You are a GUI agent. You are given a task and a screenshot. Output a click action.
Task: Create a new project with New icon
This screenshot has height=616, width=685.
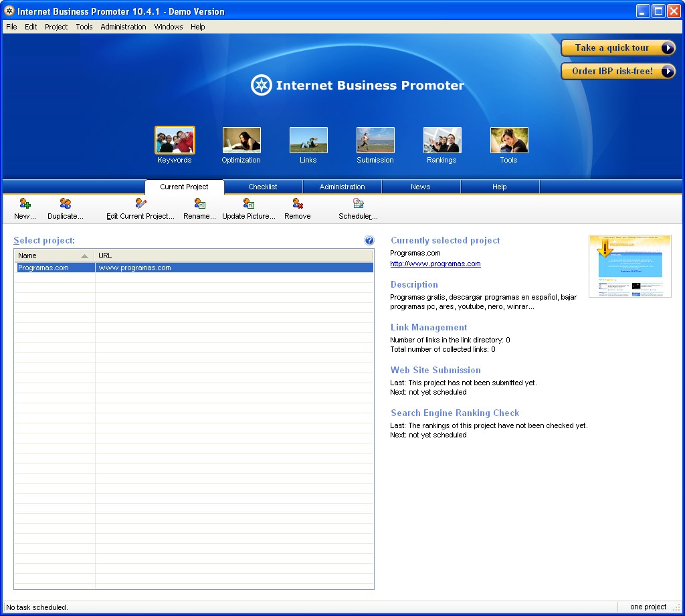click(25, 203)
